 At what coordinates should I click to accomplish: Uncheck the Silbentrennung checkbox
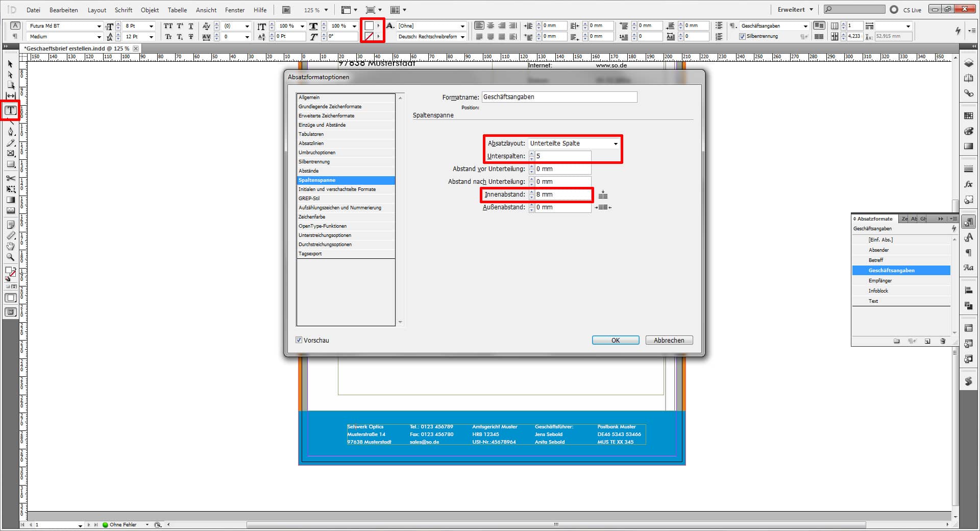click(742, 37)
